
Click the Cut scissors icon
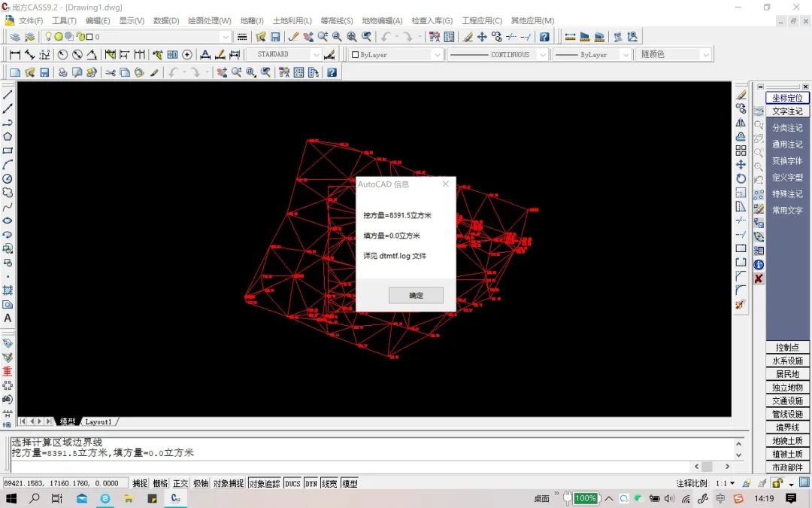point(111,72)
